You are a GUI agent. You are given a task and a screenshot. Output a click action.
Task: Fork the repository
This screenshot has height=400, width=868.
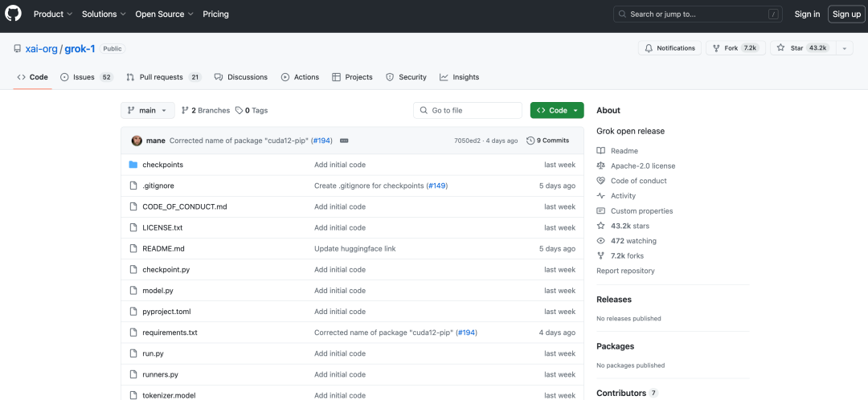tap(735, 48)
